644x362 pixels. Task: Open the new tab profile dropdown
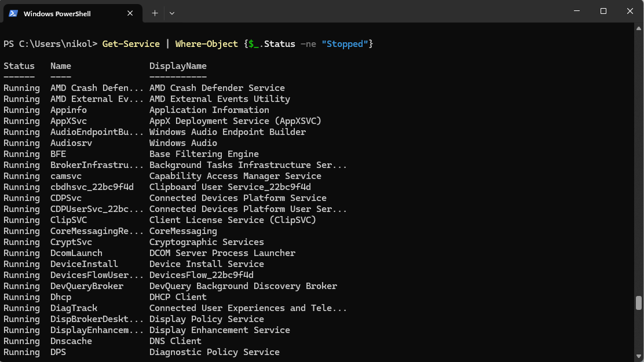tap(172, 13)
